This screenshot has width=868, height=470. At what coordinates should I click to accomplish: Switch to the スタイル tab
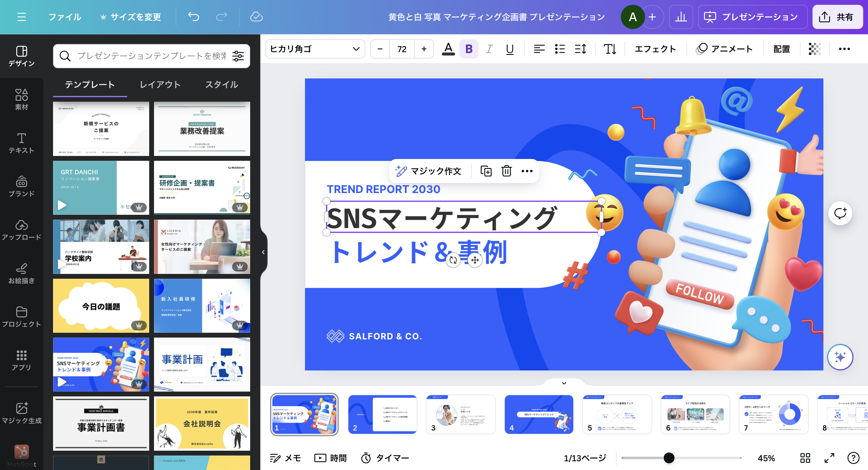(222, 84)
